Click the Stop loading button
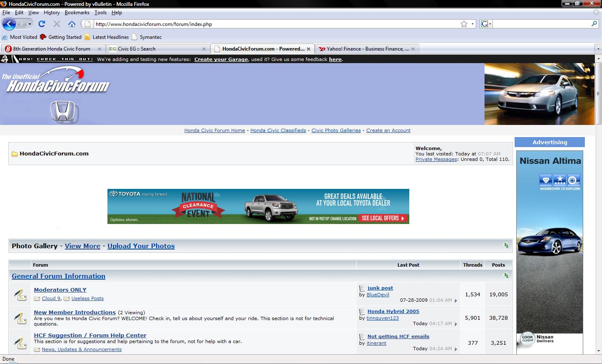Viewport: 602px width, 364px height. (57, 24)
